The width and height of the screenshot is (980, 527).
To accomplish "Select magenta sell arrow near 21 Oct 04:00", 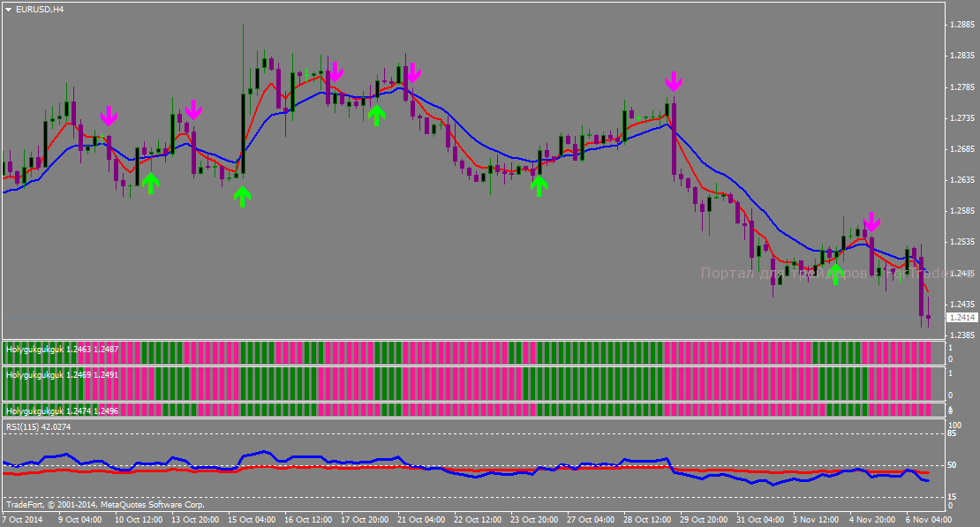I will coord(412,73).
